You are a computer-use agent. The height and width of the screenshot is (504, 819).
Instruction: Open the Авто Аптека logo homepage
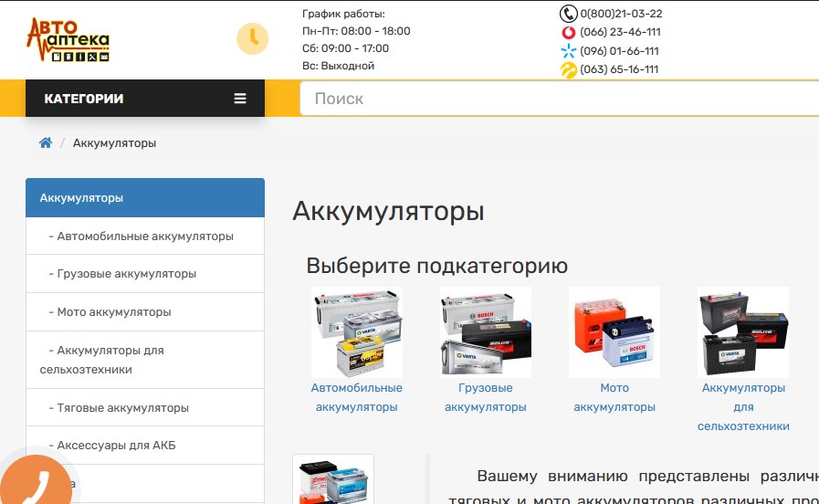[x=68, y=39]
